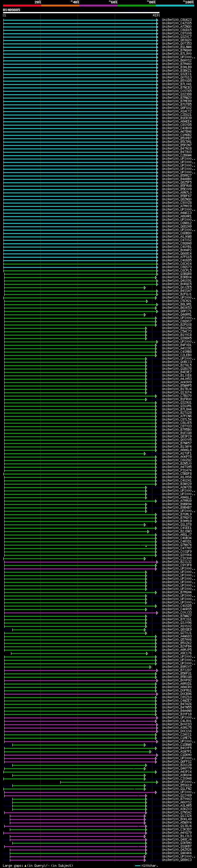Select hit label UniRef100_C2LEB0
Image resolution: width=197 pixels, height=868 pixels.
pyautogui.click(x=177, y=355)
